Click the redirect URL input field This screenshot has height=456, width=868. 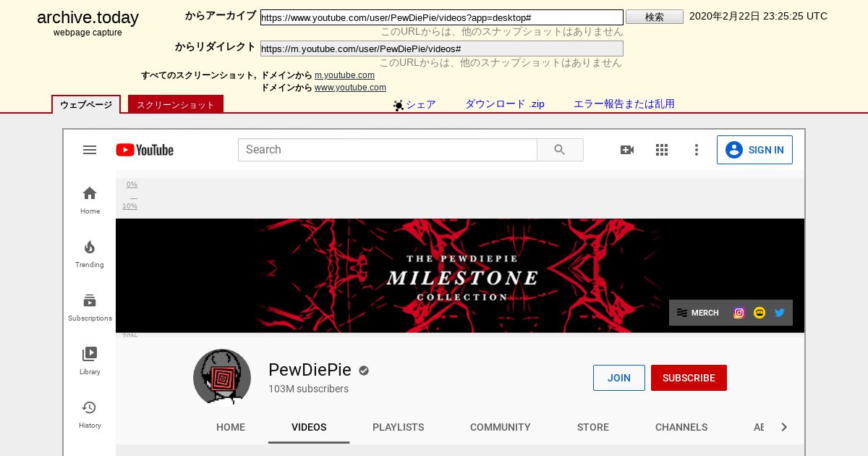[442, 48]
